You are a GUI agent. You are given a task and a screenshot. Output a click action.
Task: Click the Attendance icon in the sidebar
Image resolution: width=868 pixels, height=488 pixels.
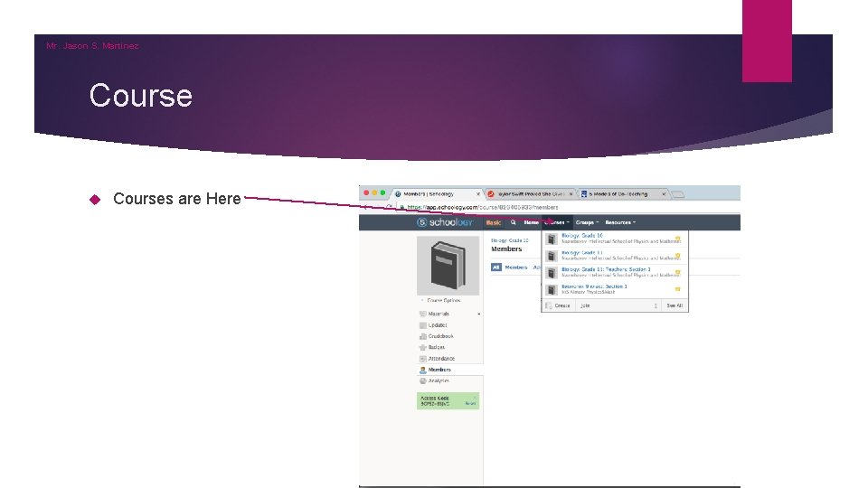pos(423,359)
